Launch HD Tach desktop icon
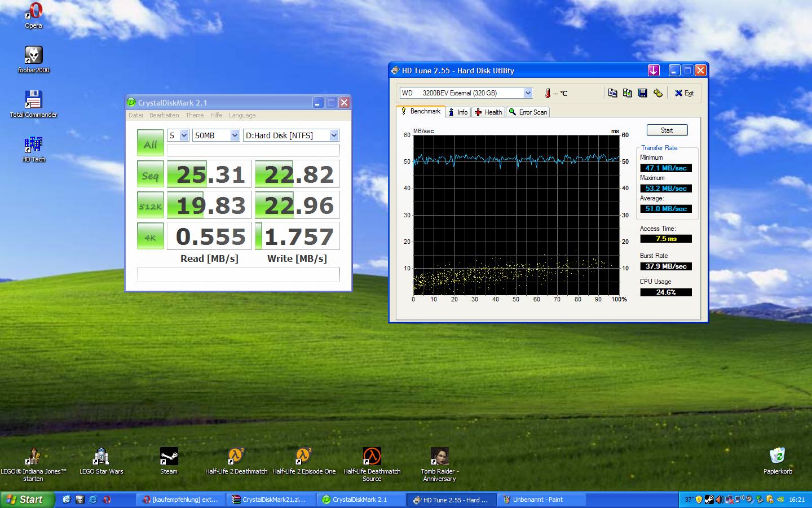 point(34,149)
